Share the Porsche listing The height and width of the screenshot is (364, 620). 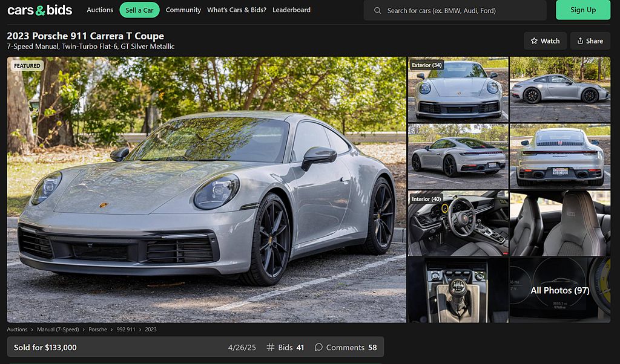point(590,41)
